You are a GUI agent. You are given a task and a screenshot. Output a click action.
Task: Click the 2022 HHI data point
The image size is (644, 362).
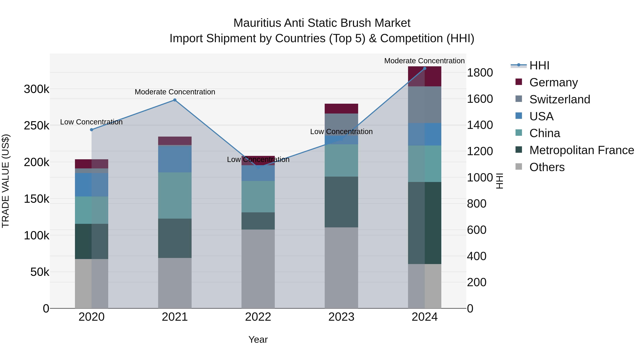(258, 168)
